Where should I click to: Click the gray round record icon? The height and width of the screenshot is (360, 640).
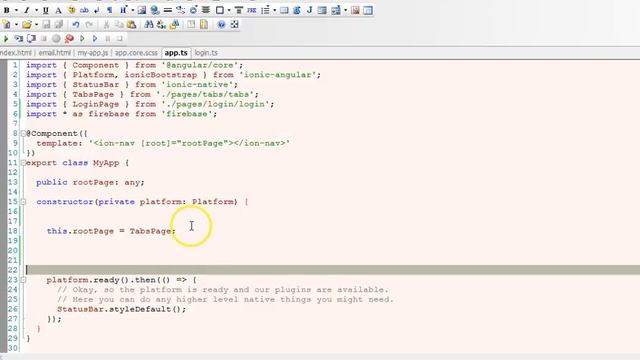(x=56, y=38)
